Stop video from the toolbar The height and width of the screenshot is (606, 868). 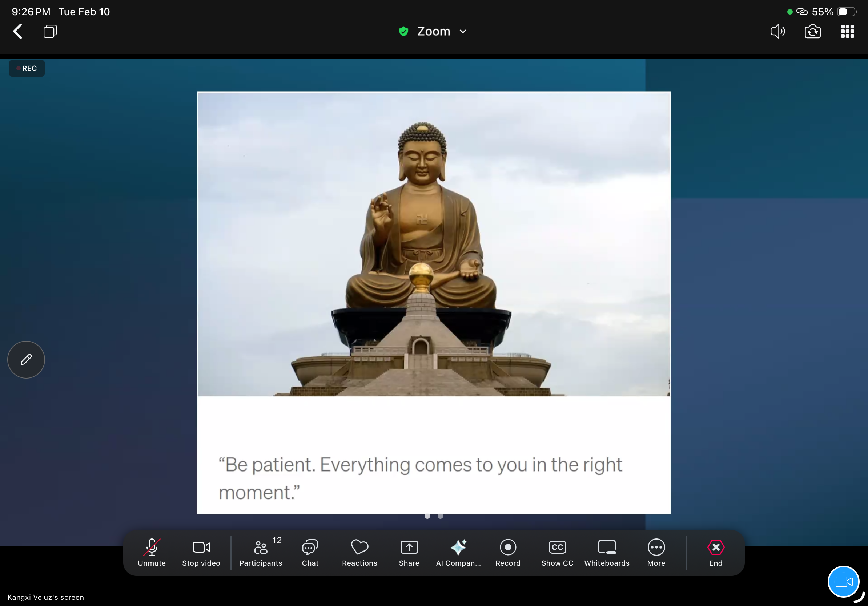(201, 552)
